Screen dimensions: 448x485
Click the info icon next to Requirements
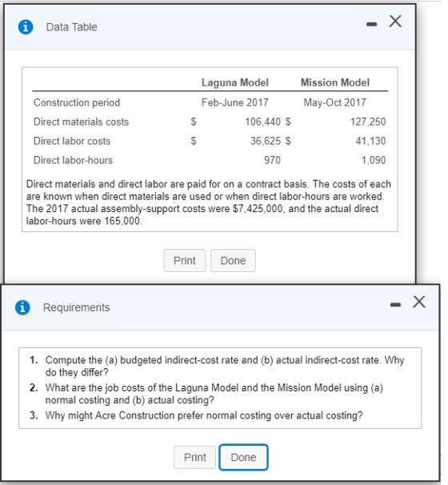22,307
